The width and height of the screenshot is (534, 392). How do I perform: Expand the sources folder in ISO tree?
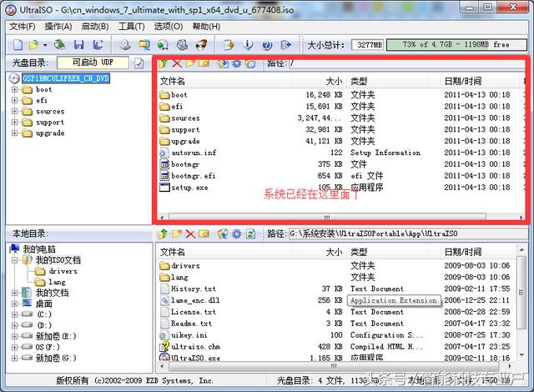click(x=15, y=111)
